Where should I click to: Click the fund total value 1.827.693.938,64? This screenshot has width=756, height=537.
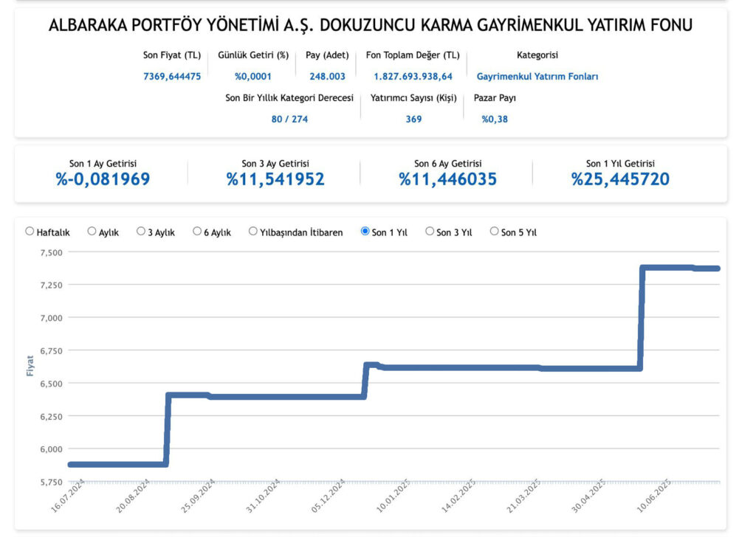click(x=413, y=76)
